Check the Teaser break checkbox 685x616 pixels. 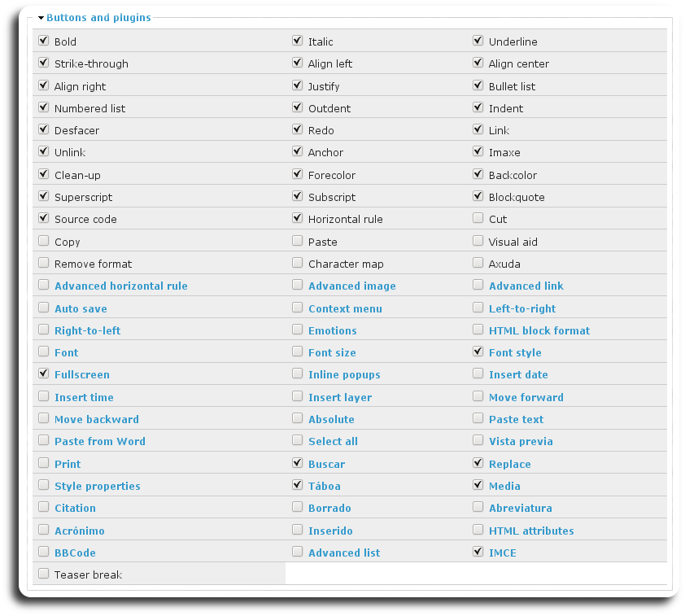44,574
